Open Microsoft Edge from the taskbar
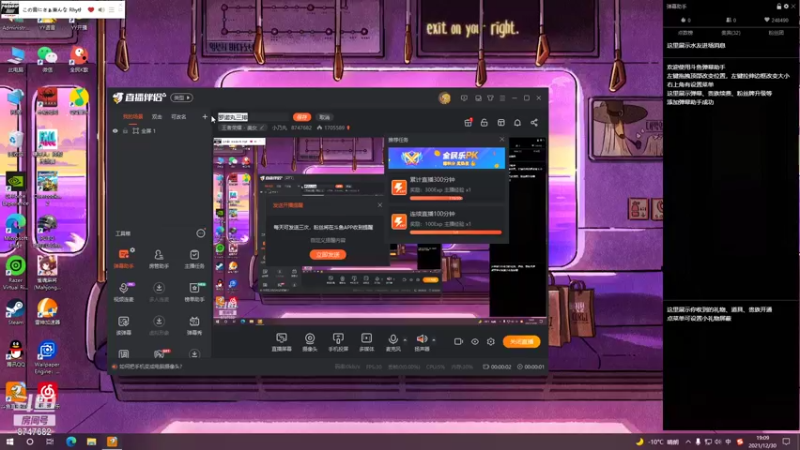Screen dimensions: 800x450 point(71,442)
